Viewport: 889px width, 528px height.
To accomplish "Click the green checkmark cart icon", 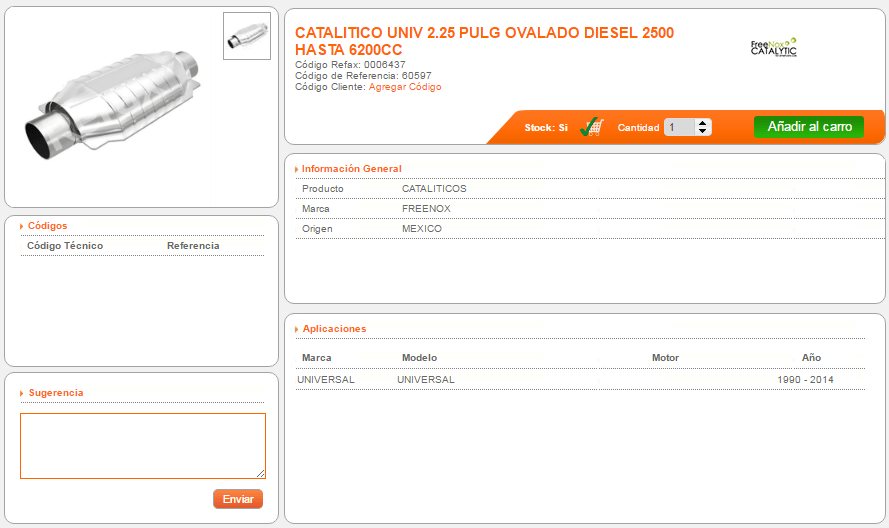I will (x=592, y=127).
